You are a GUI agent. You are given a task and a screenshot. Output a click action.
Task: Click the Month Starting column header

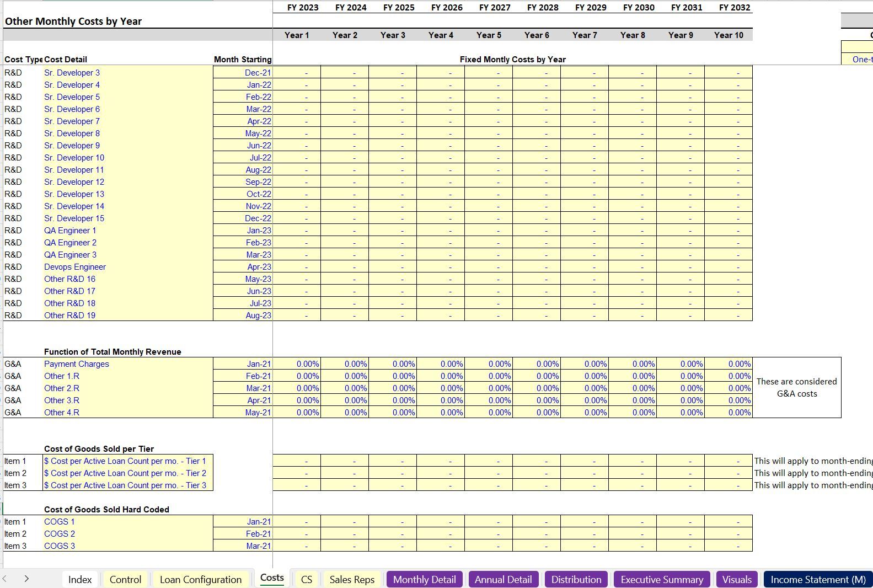(243, 59)
